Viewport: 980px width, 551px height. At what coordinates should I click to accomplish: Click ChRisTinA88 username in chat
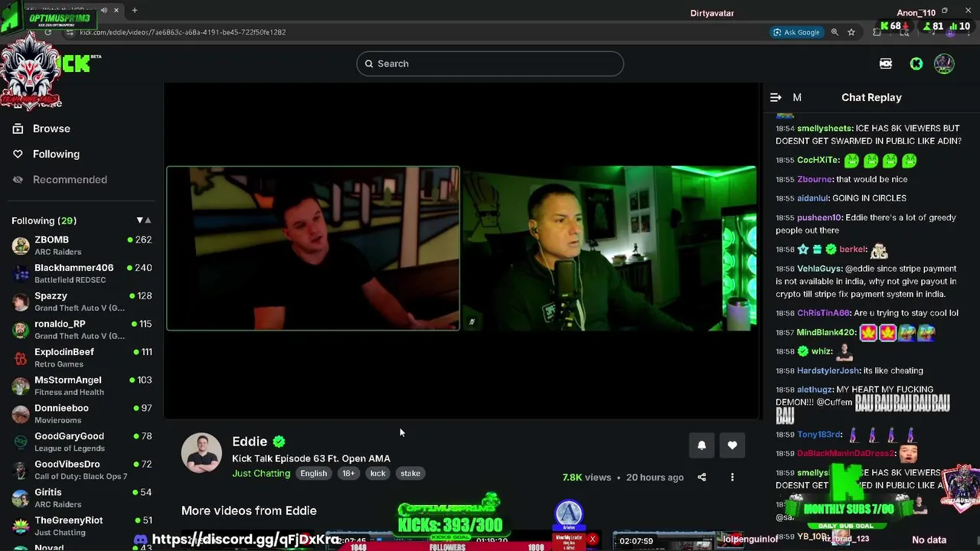tap(824, 313)
